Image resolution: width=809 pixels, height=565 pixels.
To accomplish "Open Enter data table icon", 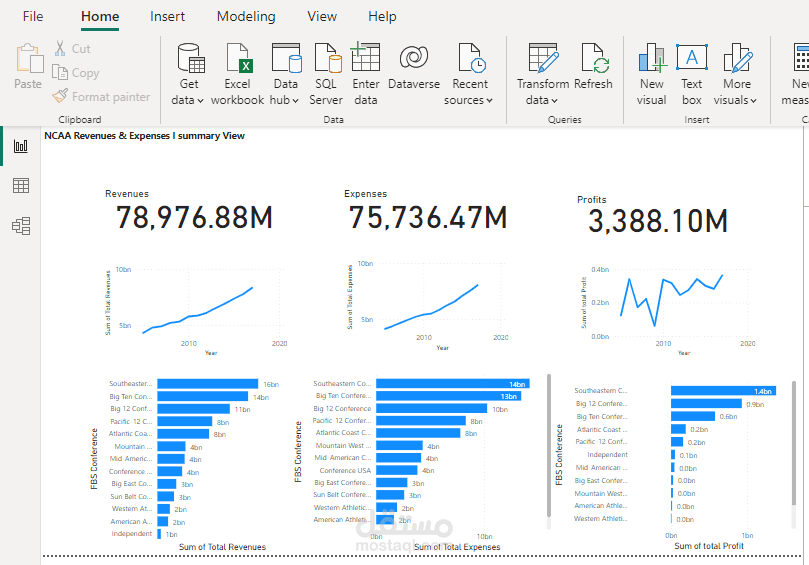I will click(x=365, y=57).
